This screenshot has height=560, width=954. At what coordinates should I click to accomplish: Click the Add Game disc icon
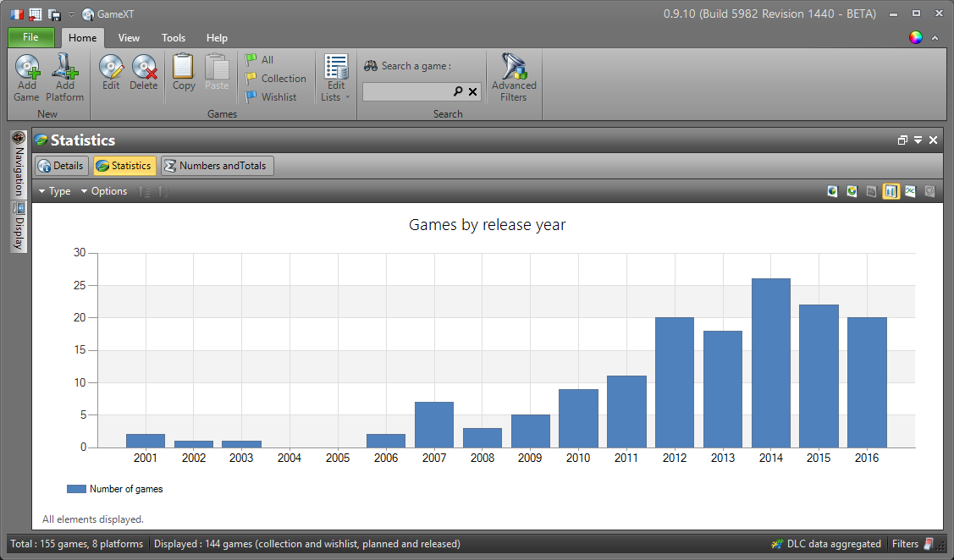[27, 66]
